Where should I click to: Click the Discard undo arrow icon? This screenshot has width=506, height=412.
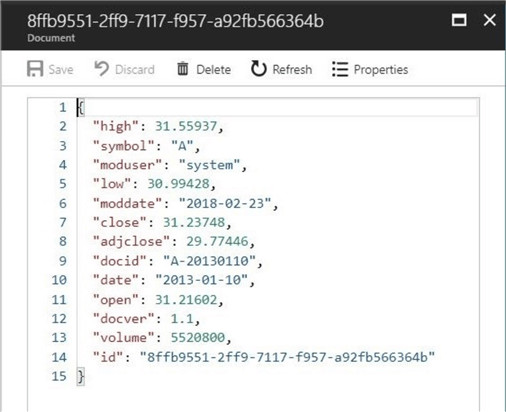click(x=102, y=69)
